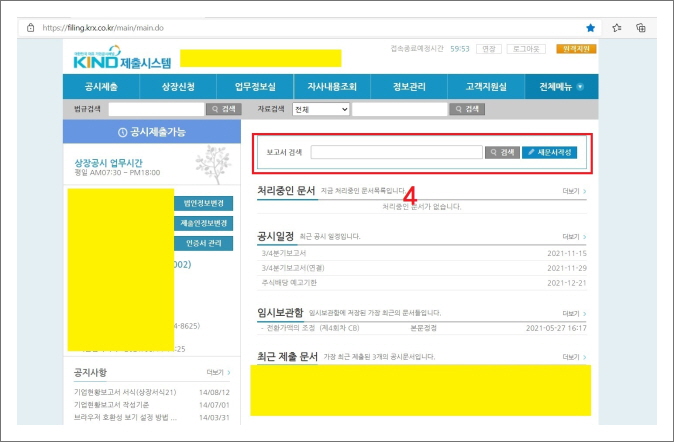Open the 고객지원실 menu
674x442 pixels.
tap(486, 87)
